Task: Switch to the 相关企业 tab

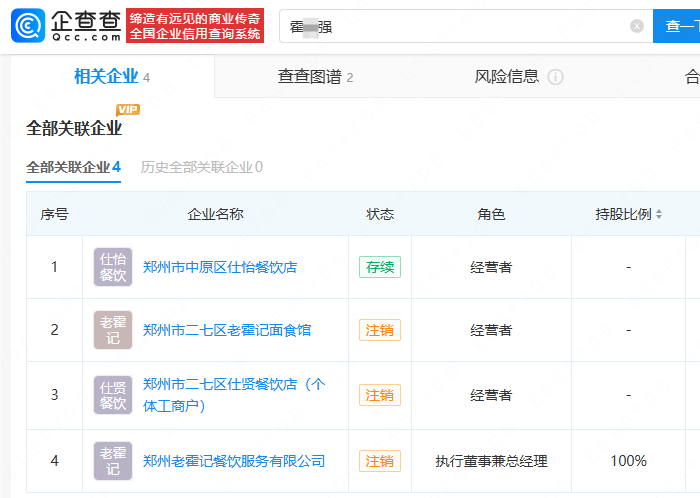Action: 112,77
